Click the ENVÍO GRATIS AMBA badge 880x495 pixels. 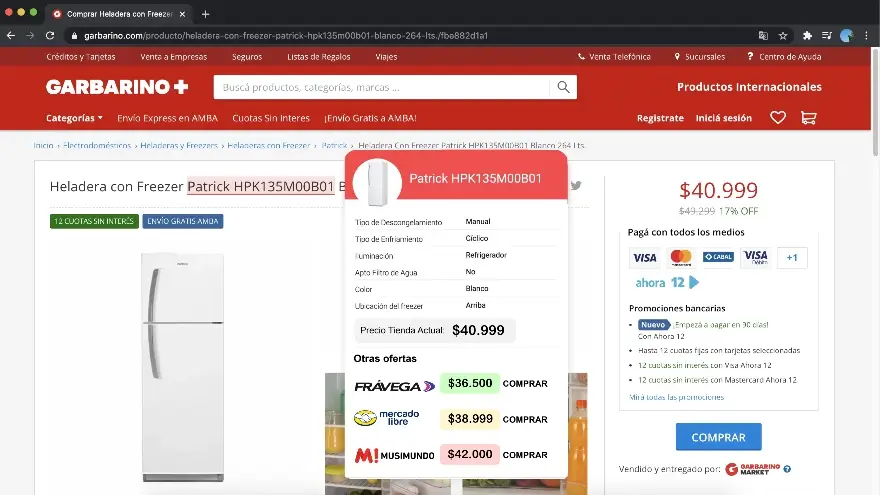point(182,221)
